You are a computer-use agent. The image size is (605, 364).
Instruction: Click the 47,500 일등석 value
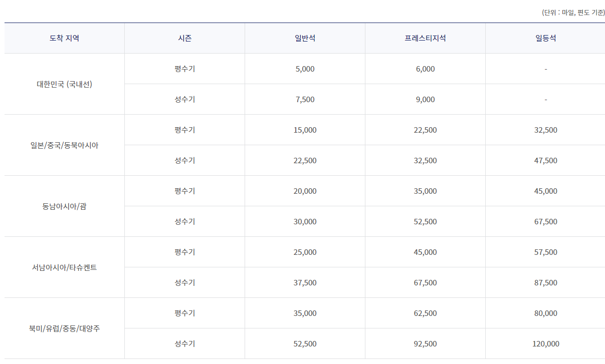click(545, 161)
